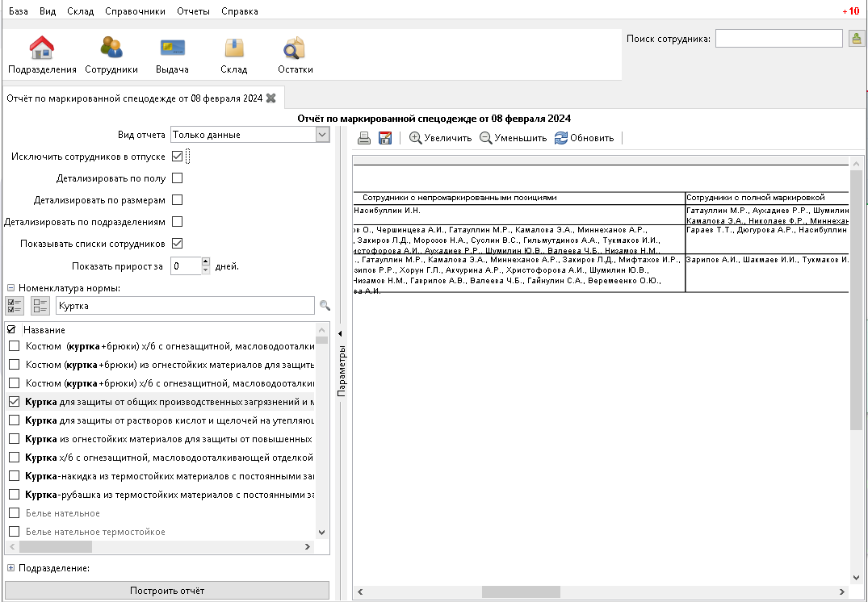Collapse the Номенклатура нормы section

click(11, 288)
